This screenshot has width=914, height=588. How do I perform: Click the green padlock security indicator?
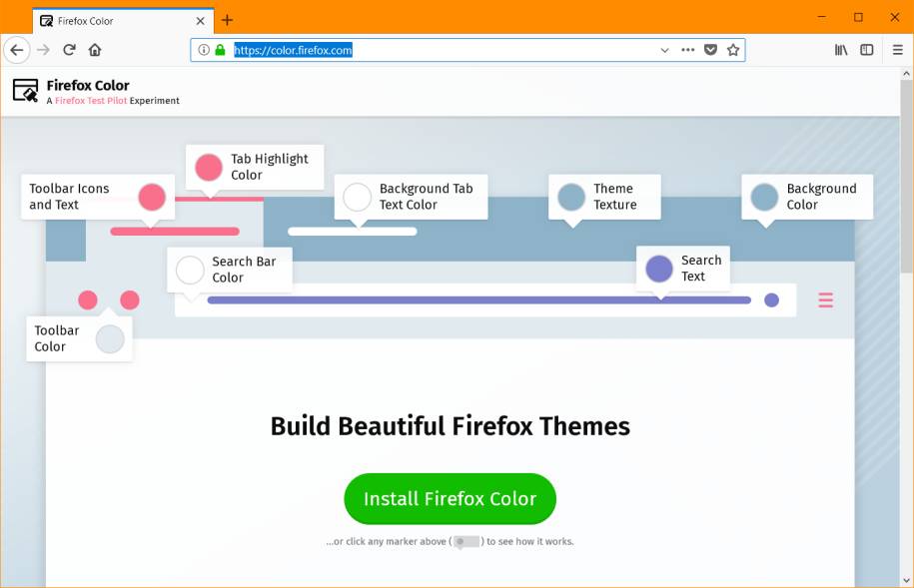pos(221,49)
